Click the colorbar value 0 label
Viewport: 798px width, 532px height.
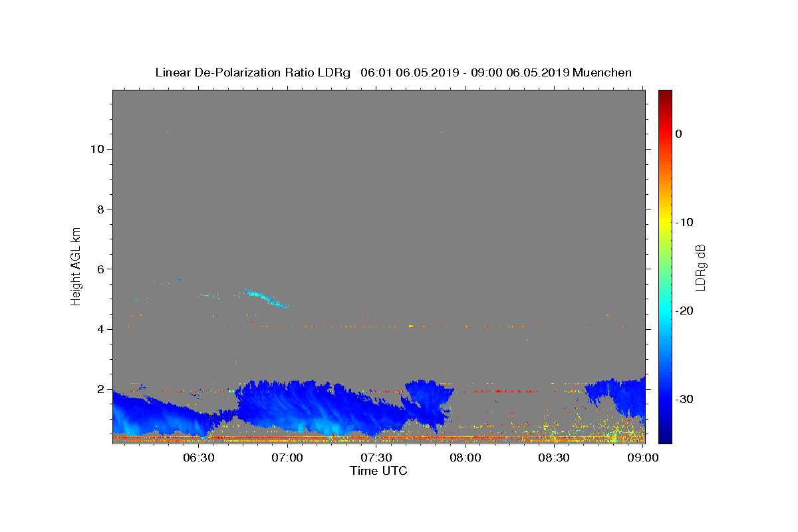point(679,134)
